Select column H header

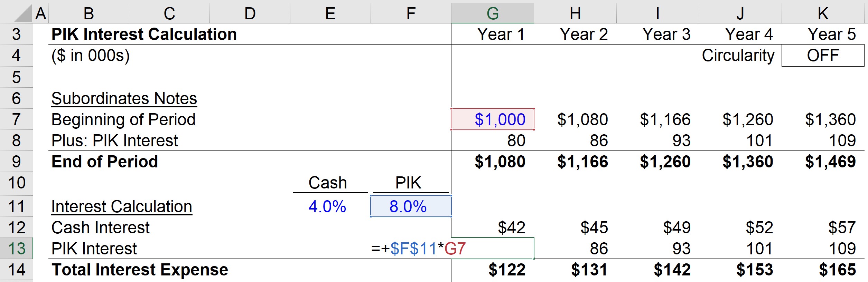(x=575, y=13)
